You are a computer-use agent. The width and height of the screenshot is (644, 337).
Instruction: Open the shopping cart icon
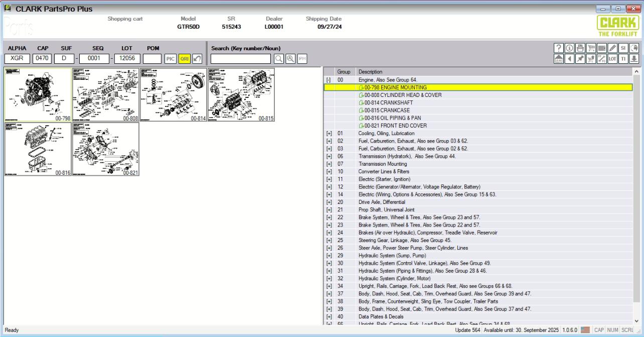point(591,48)
